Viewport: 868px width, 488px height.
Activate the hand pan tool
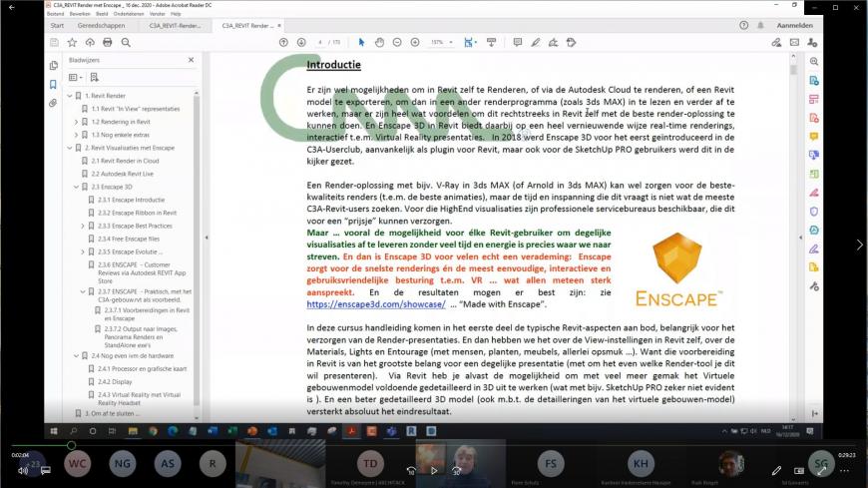click(379, 43)
